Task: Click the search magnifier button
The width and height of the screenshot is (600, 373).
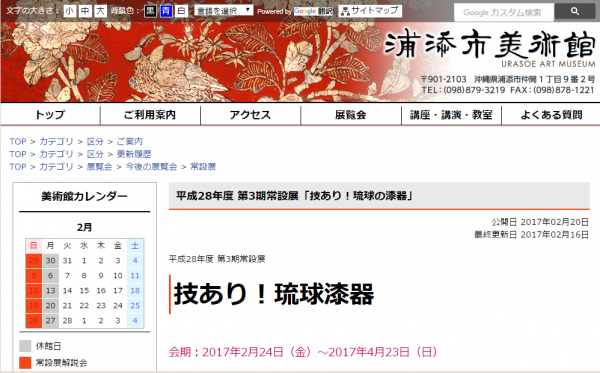Action: pyautogui.click(x=575, y=11)
